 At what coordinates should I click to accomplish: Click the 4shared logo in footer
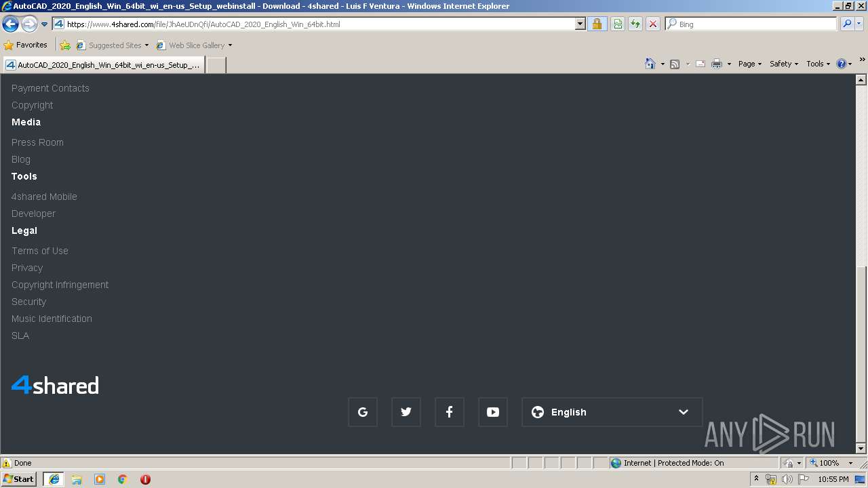(55, 385)
